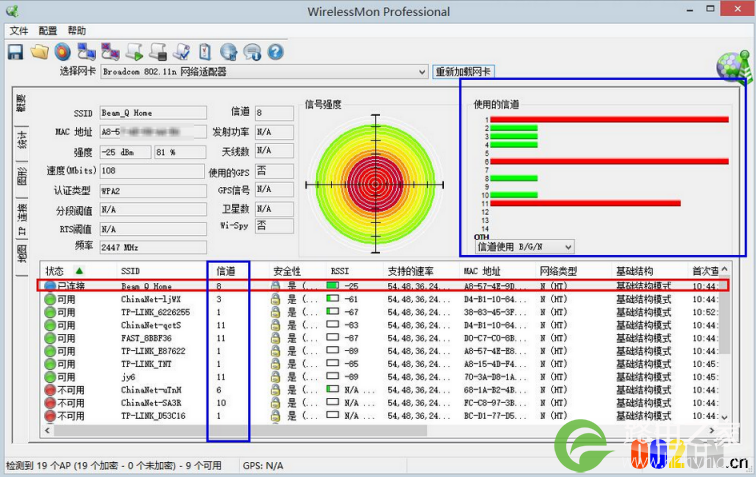Click the circular signal strength radar display
Image resolution: width=756 pixels, height=477 pixels.
(x=375, y=184)
